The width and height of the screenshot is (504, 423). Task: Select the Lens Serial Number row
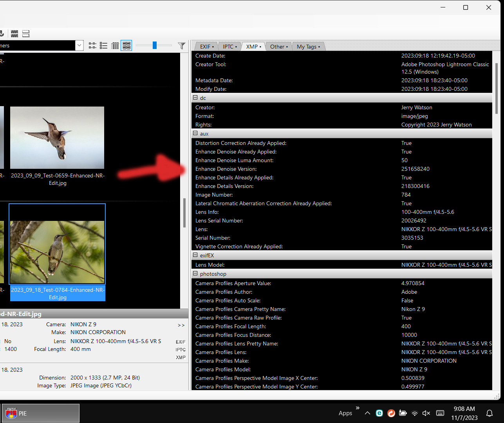pos(342,221)
